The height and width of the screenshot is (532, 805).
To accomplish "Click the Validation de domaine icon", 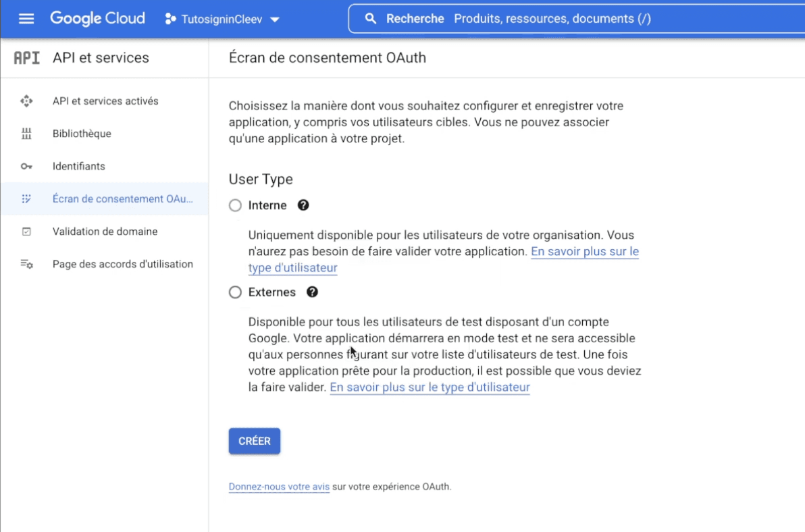I will pos(26,231).
